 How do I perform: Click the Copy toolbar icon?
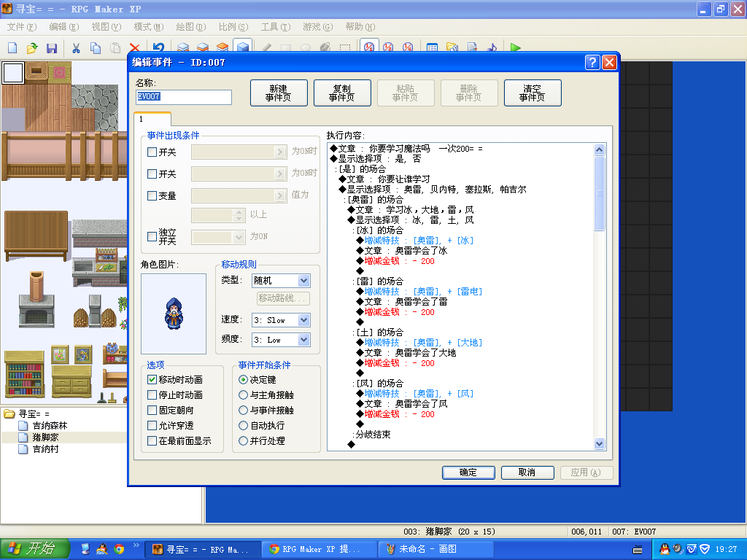click(96, 47)
